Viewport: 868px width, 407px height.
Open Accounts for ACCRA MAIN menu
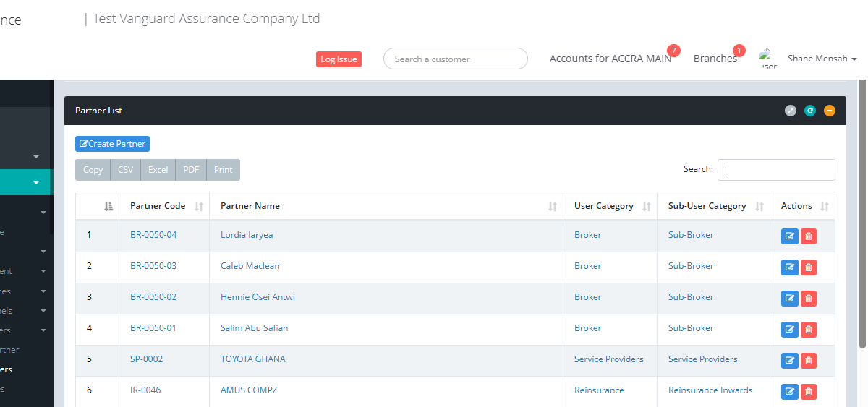pyautogui.click(x=610, y=59)
